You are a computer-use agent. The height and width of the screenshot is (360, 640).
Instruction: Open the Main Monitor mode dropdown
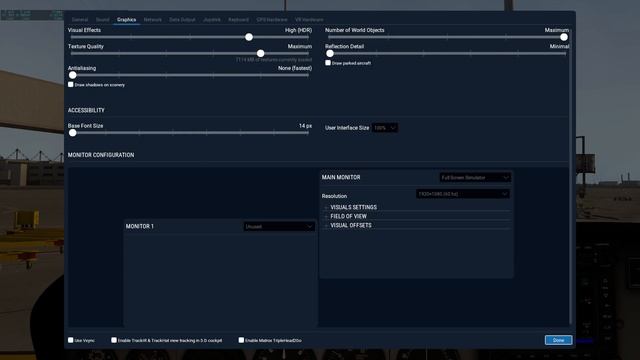(x=475, y=178)
